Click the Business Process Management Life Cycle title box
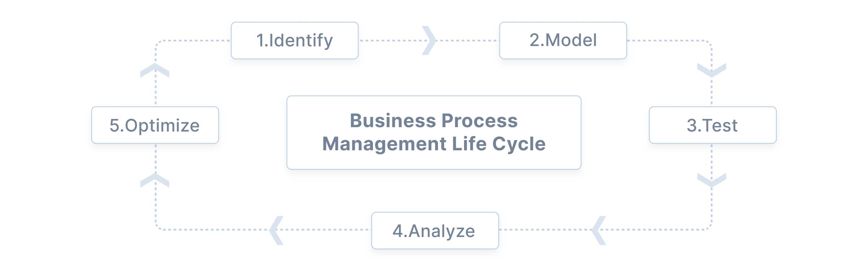 (x=434, y=133)
